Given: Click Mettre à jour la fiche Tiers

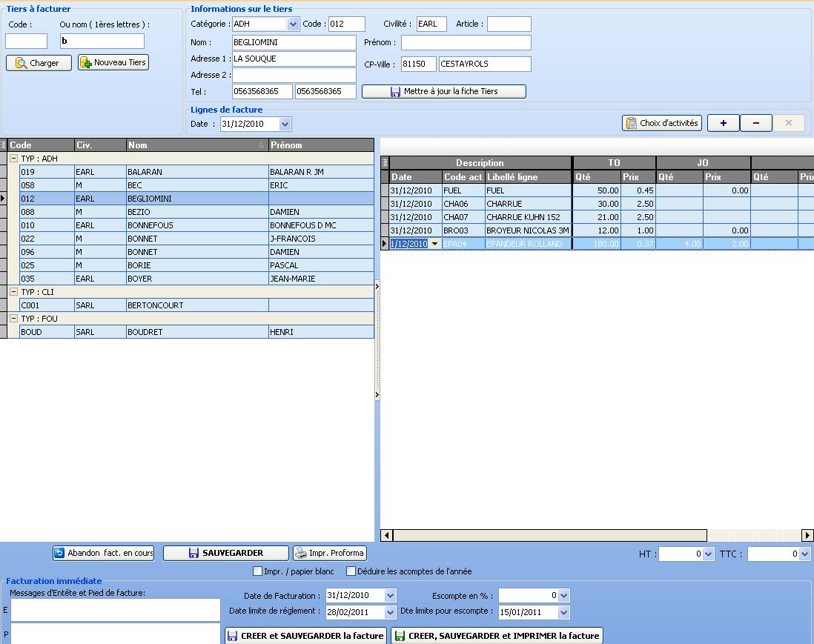Looking at the screenshot, I should point(443,92).
